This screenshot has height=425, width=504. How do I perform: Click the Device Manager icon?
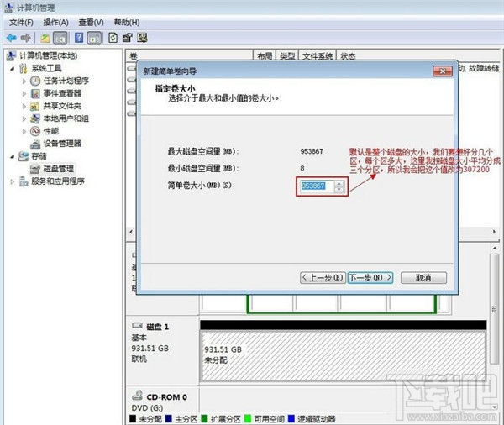tap(35, 144)
